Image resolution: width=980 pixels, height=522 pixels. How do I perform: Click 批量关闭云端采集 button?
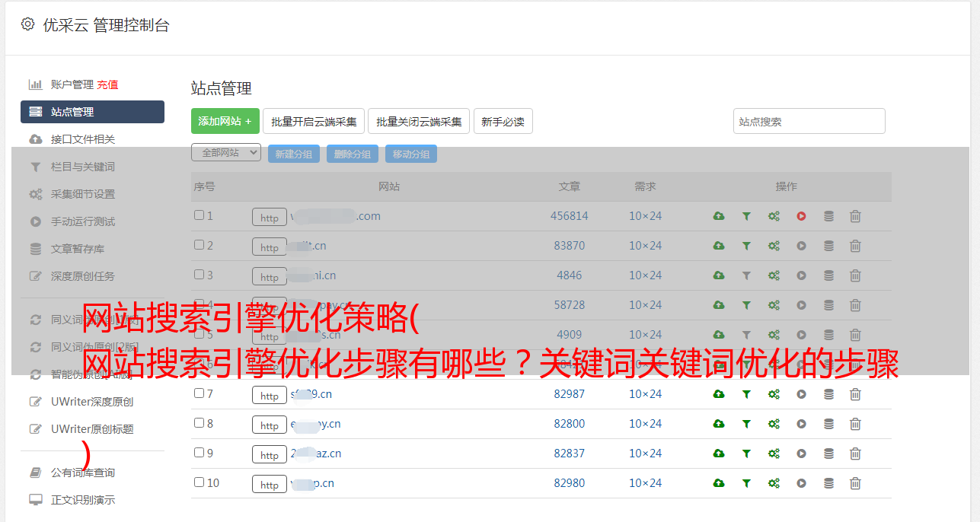[x=419, y=121]
